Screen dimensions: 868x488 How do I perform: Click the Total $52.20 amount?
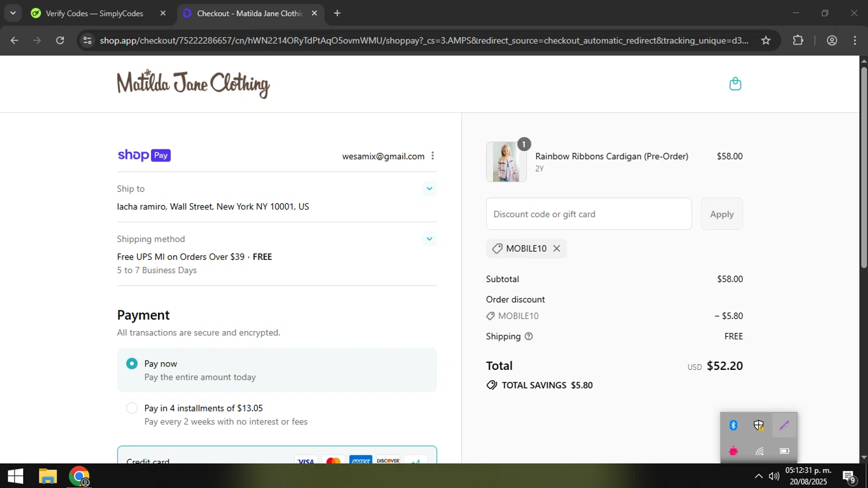[724, 366]
